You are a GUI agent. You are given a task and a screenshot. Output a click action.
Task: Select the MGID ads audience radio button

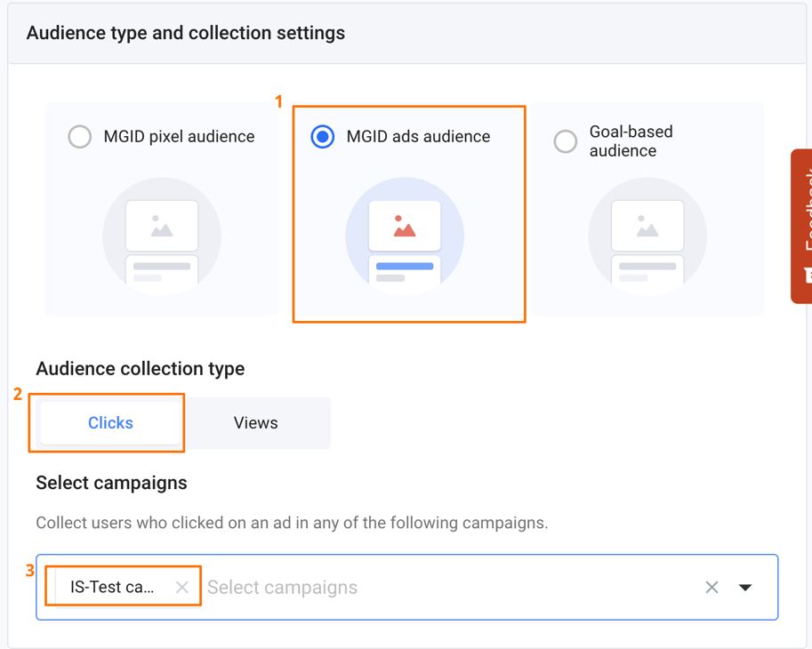(x=322, y=137)
